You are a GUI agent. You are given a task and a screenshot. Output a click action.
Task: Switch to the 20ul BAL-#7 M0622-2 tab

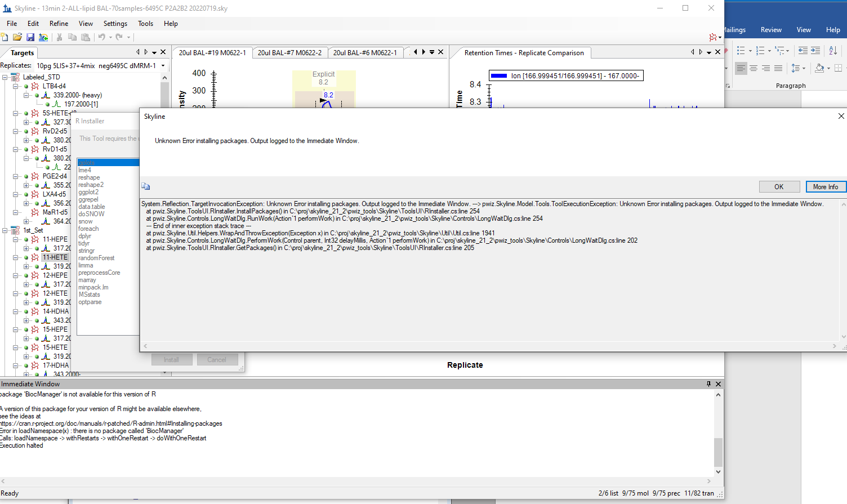coord(289,53)
